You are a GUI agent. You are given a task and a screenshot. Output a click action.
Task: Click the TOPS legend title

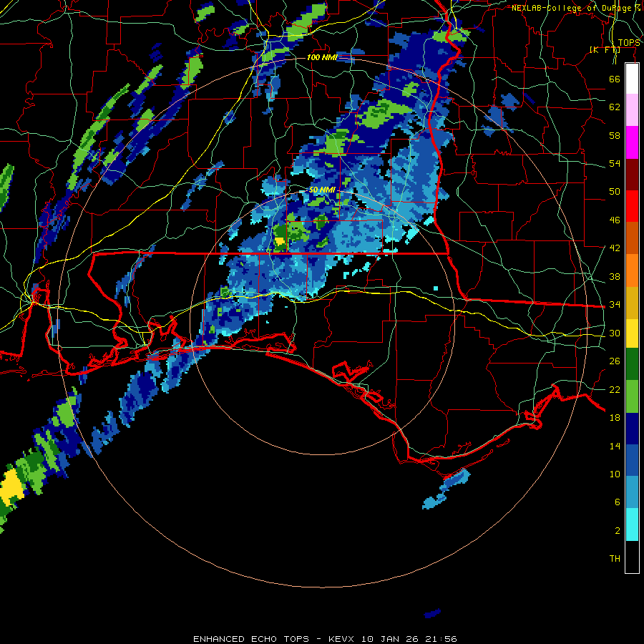629,43
